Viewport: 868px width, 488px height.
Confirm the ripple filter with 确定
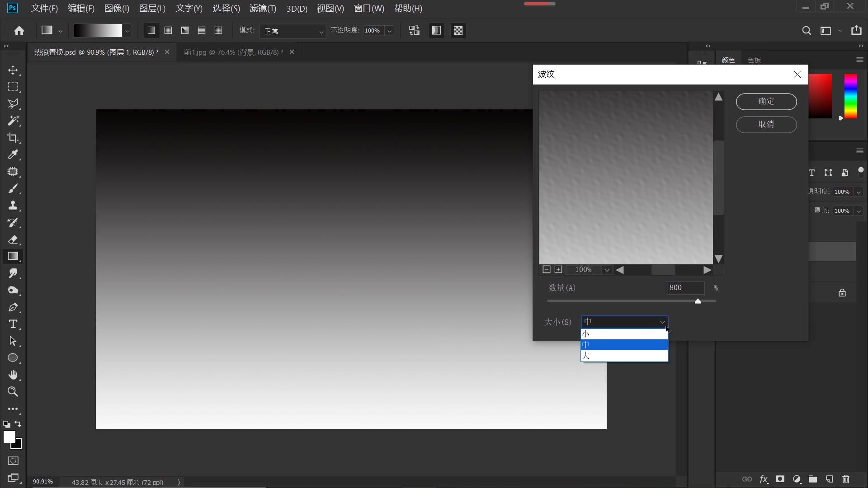766,101
